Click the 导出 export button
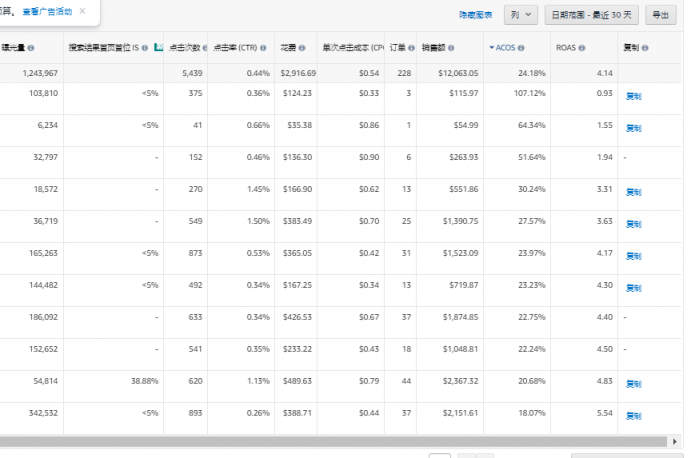The image size is (695, 458). click(x=660, y=15)
